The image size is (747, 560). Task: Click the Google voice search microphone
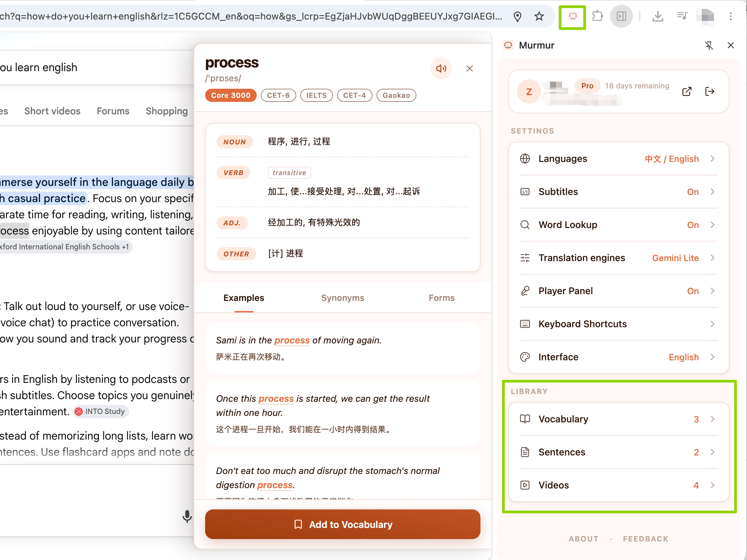coord(187,516)
